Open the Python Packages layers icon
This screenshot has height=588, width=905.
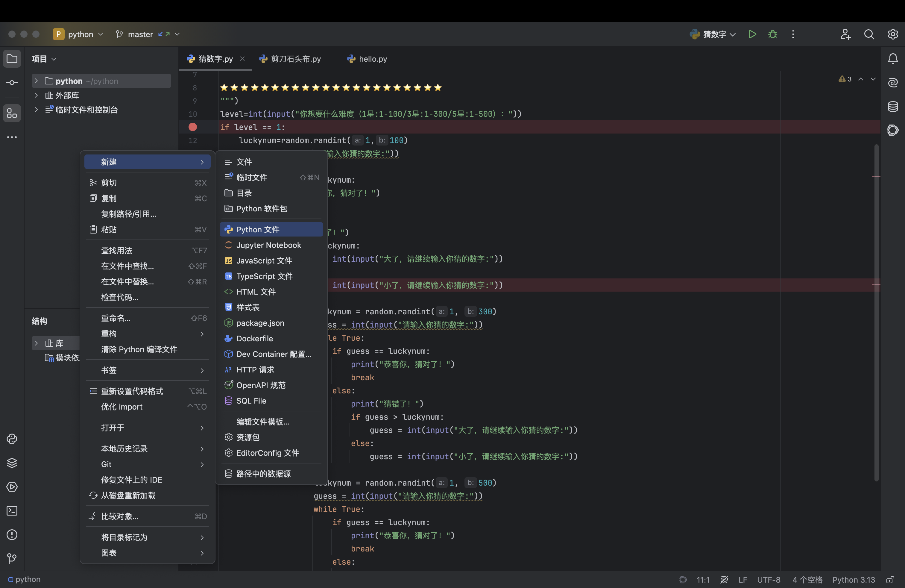(x=12, y=463)
